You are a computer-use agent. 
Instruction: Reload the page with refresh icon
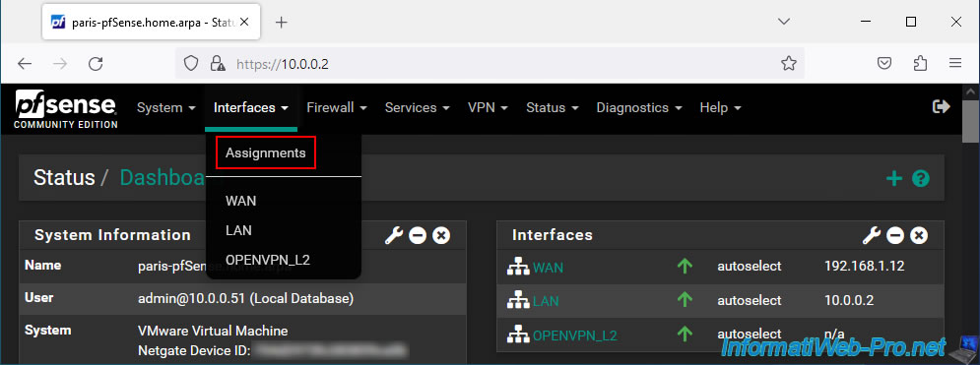(96, 64)
